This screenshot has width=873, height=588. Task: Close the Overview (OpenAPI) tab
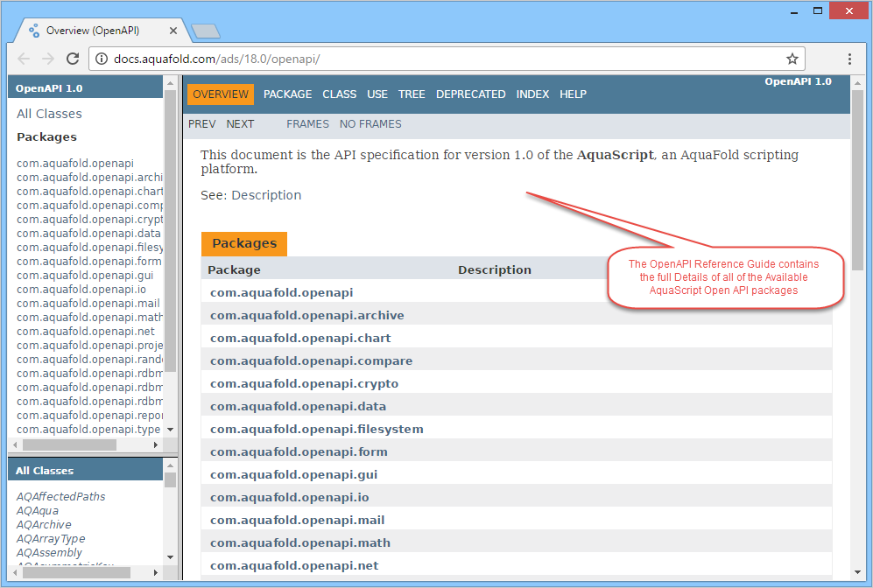[x=173, y=31]
